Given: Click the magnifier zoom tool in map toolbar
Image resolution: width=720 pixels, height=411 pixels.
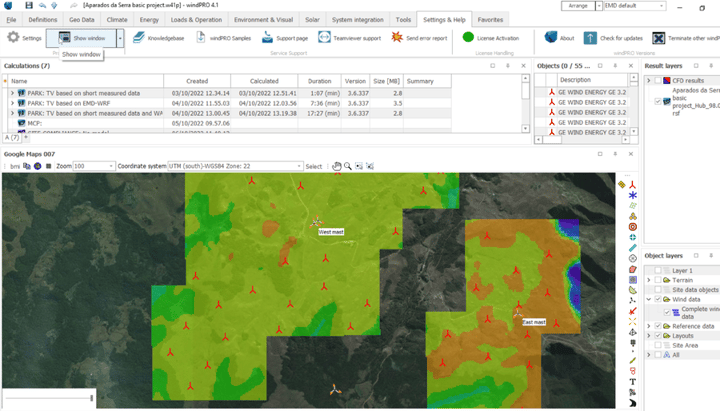Looking at the screenshot, I should [x=348, y=166].
